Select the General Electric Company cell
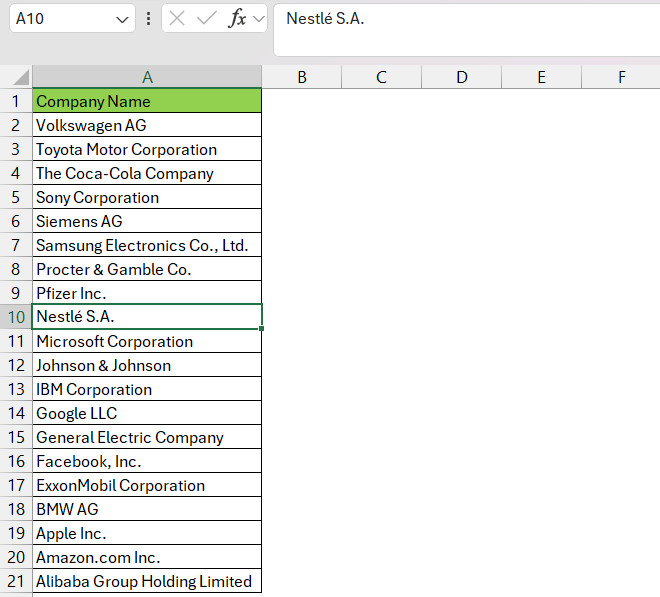660x597 pixels. [147, 437]
